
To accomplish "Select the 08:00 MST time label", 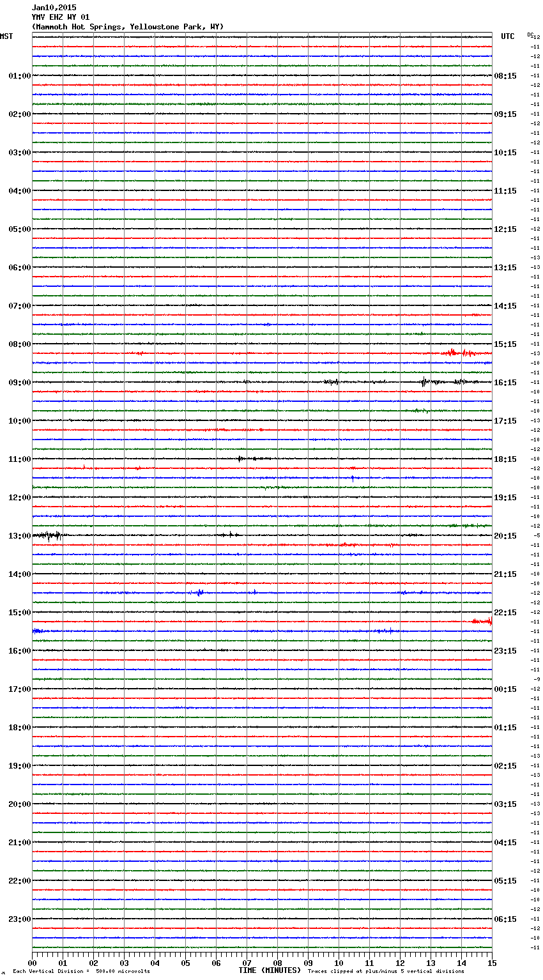I will [x=20, y=344].
